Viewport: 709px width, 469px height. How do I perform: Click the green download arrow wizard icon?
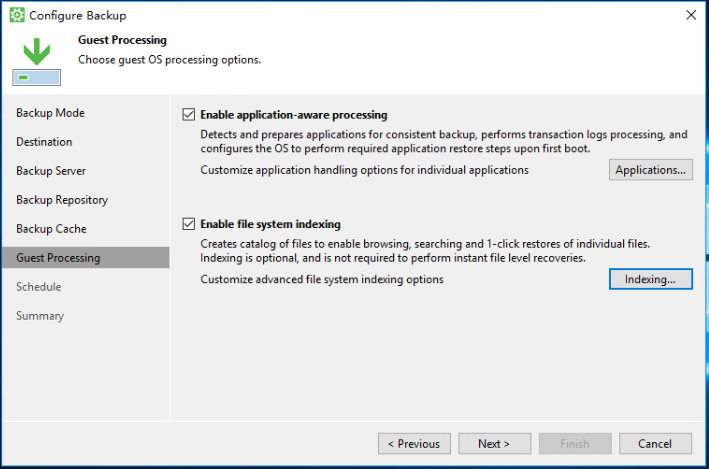(x=37, y=62)
